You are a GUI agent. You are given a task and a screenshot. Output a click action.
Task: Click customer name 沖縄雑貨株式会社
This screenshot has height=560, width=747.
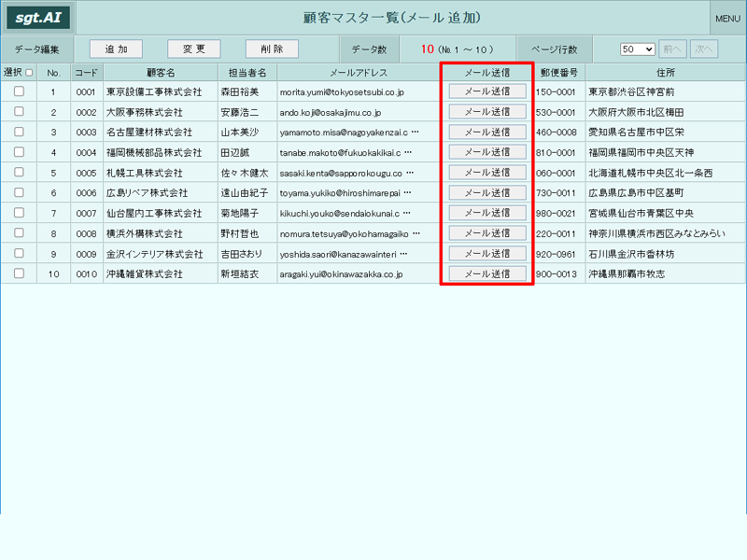coord(145,274)
